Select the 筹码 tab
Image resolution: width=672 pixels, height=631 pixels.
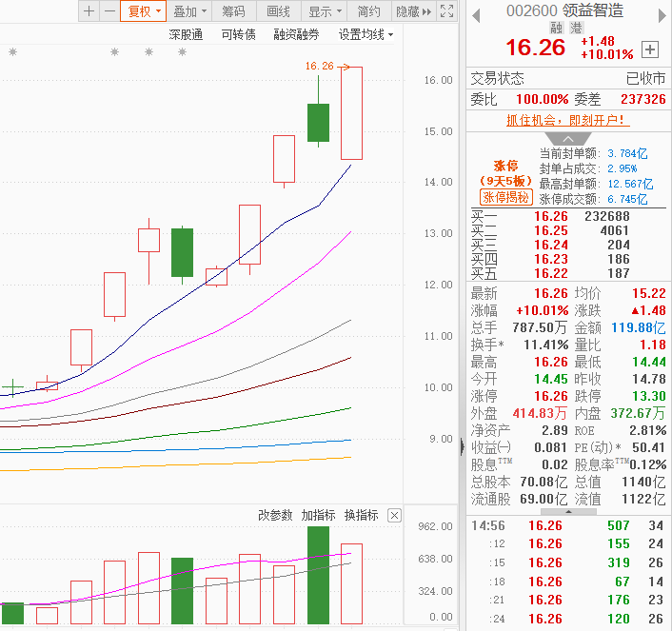(233, 11)
